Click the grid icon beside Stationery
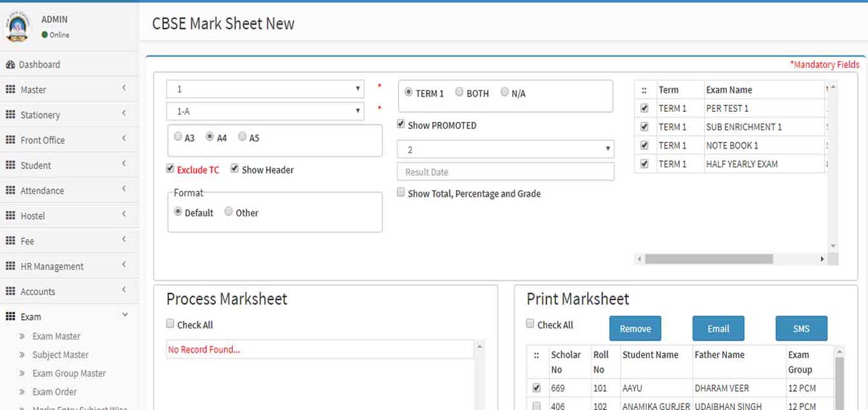Screen dimensions: 868x410 [x=10, y=114]
